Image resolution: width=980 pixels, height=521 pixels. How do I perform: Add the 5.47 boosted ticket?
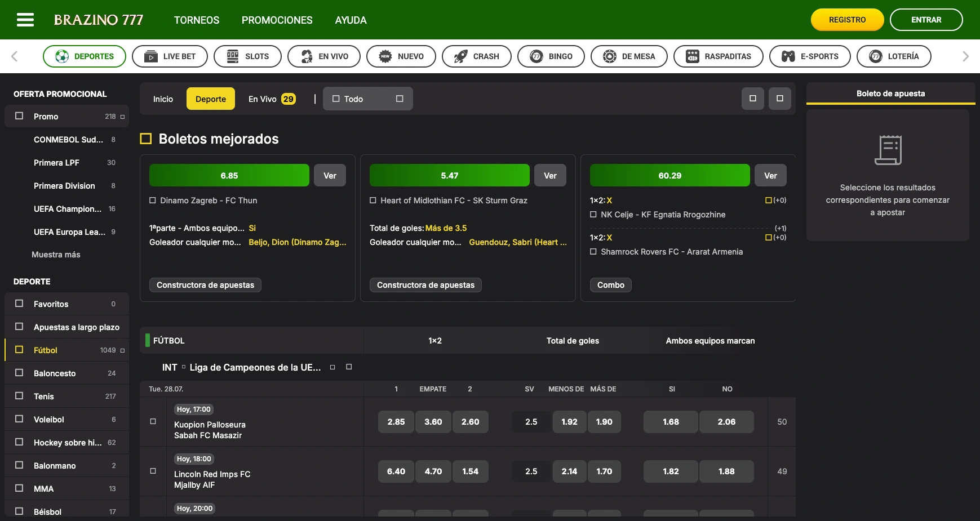pos(450,175)
